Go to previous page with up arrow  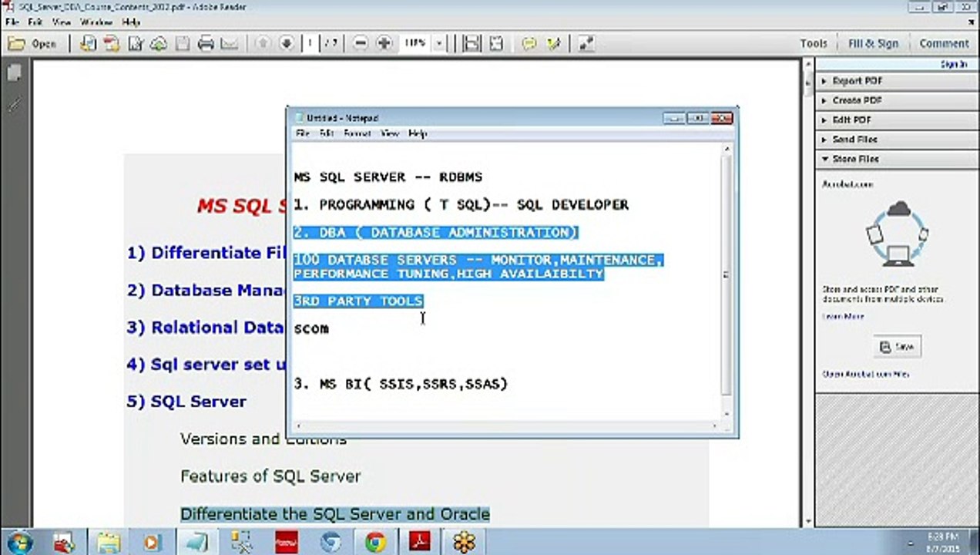click(263, 44)
